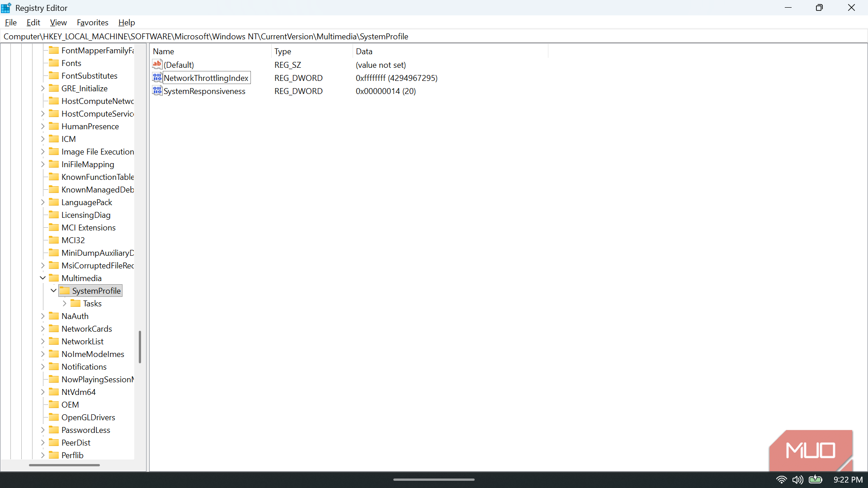Expand the NaAuth key
The image size is (868, 488).
[x=43, y=316]
